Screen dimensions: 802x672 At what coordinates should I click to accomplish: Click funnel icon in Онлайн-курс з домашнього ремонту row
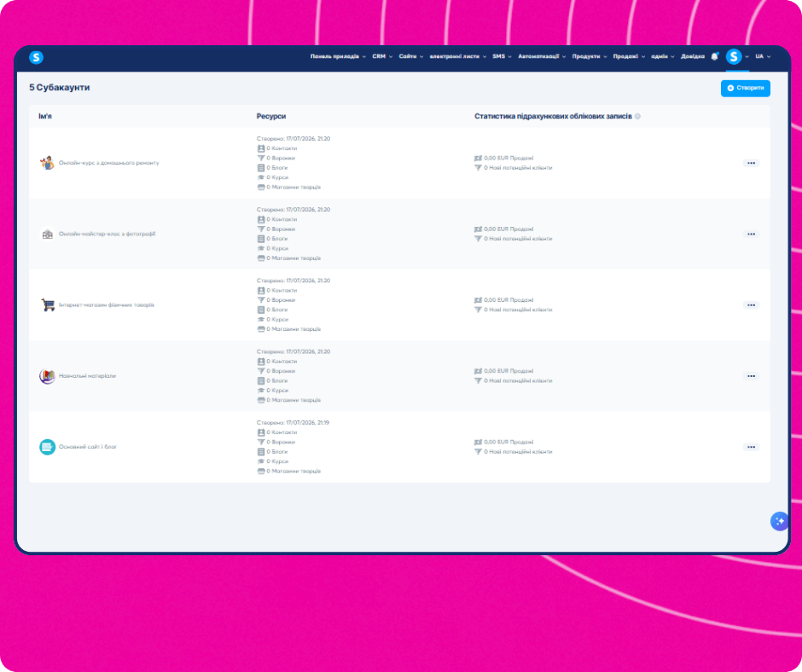coord(261,158)
